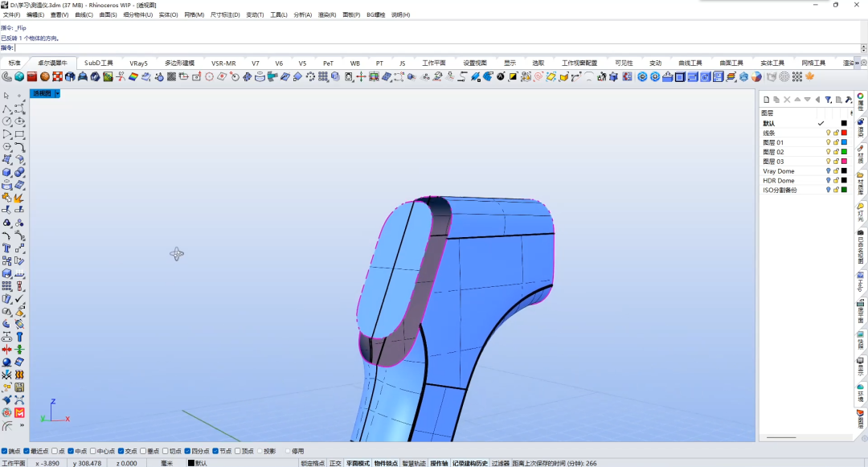Click the new layer icon in Layers panel
Image resolution: width=868 pixels, height=467 pixels.
[x=766, y=100]
